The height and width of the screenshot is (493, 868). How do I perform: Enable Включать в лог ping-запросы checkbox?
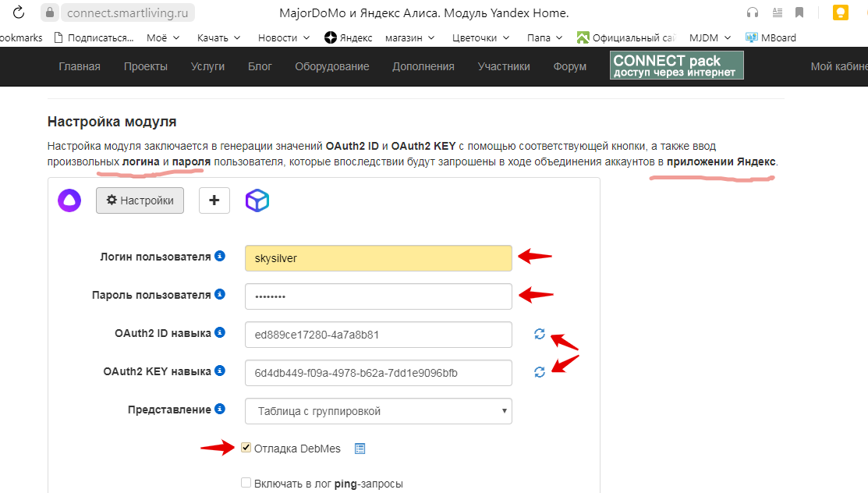point(246,483)
